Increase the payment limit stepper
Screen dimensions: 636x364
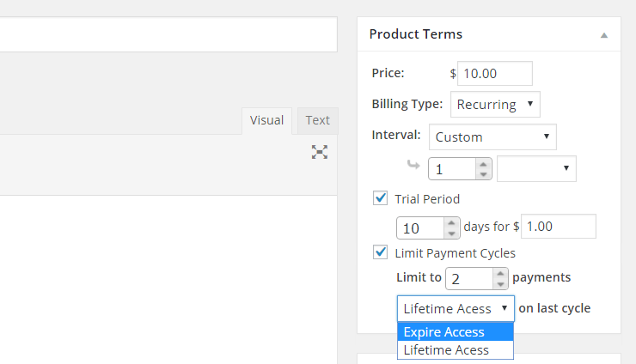click(500, 274)
